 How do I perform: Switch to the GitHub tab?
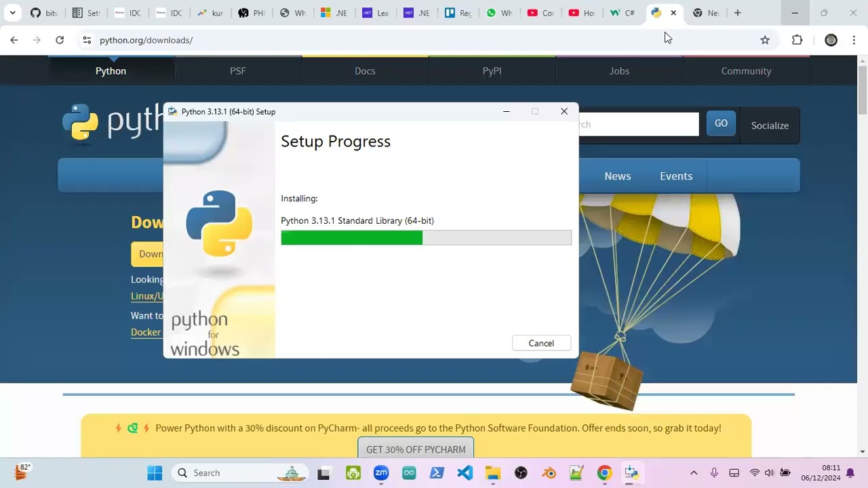point(43,13)
